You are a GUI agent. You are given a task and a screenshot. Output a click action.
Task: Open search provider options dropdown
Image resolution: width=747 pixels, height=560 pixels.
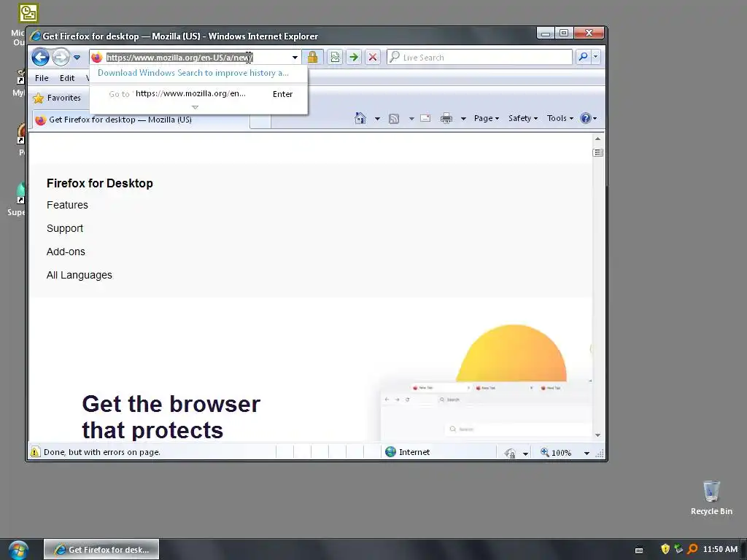tap(595, 57)
